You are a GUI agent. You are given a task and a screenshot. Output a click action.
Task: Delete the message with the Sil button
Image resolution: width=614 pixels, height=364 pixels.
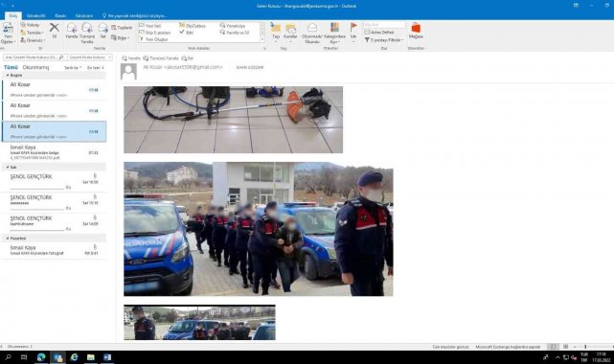(x=54, y=30)
